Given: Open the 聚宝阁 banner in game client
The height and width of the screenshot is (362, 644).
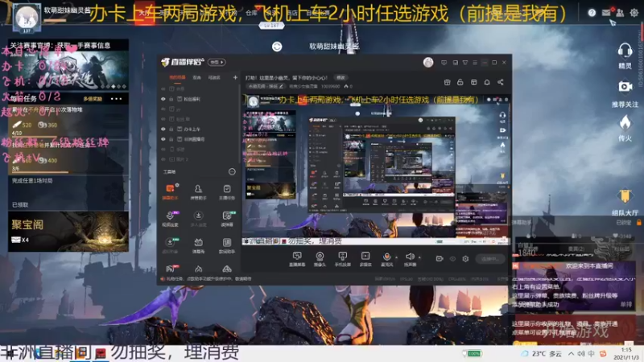Looking at the screenshot, I should pyautogui.click(x=68, y=232).
